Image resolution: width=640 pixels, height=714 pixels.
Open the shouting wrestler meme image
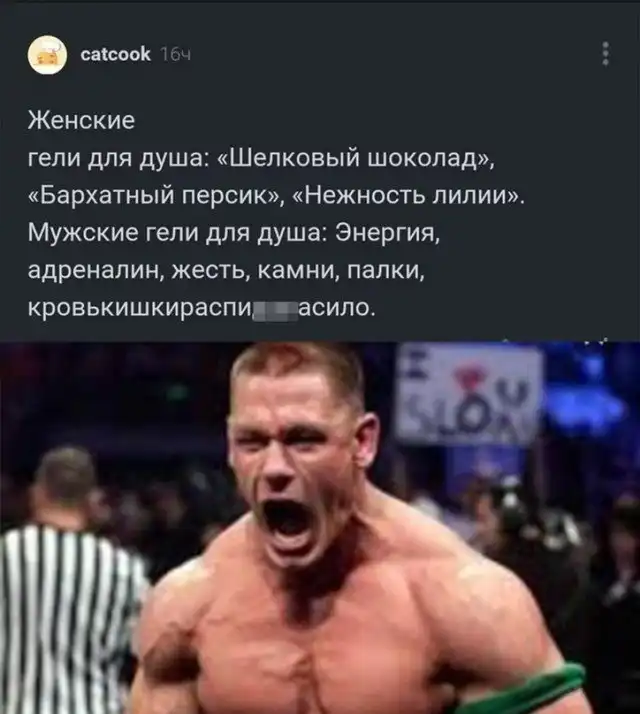point(320,528)
